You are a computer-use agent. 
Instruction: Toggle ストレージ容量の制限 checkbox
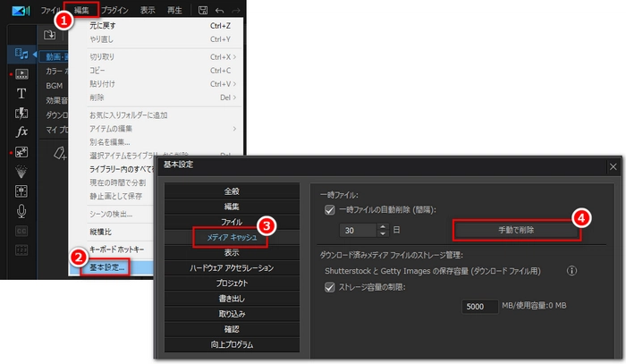(330, 287)
